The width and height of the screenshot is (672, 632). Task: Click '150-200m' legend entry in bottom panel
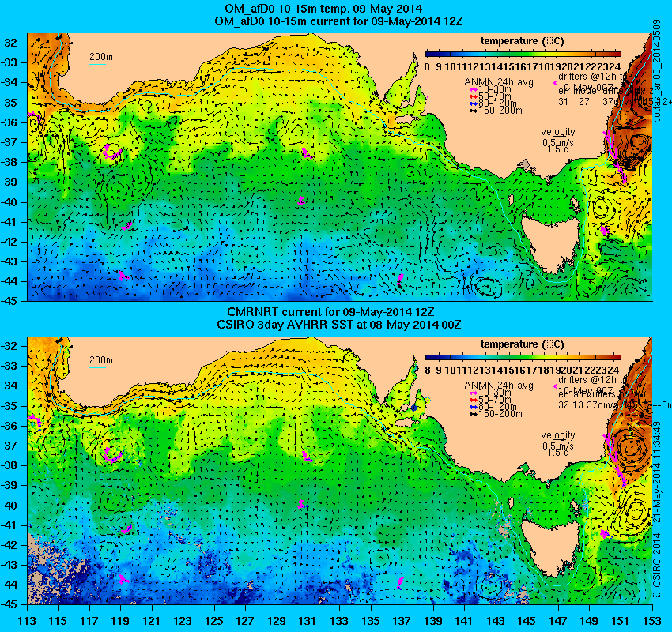[496, 414]
